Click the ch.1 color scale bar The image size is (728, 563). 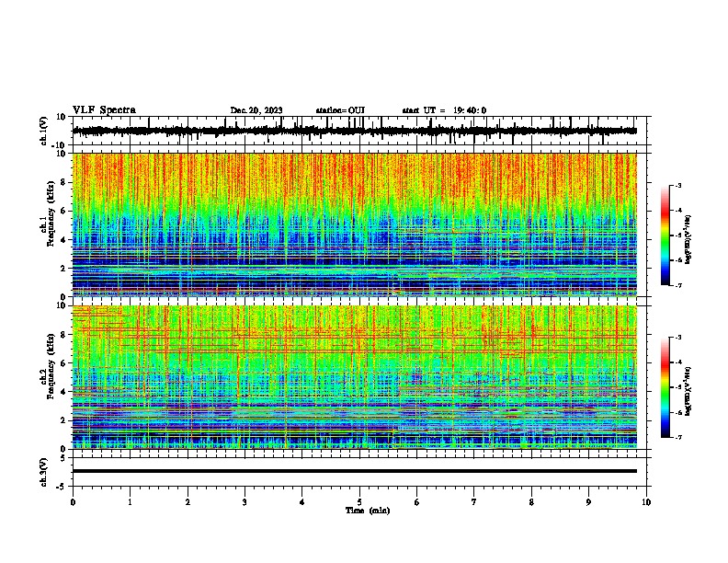click(665, 236)
